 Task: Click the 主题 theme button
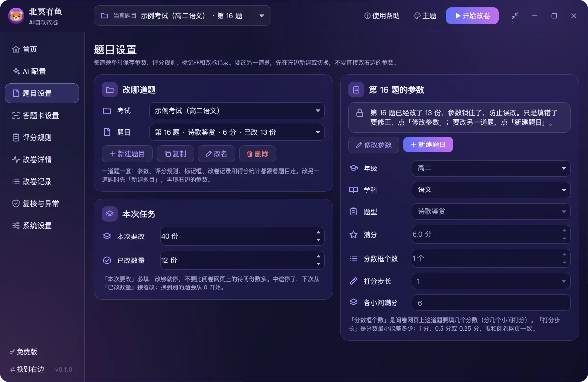click(x=425, y=16)
